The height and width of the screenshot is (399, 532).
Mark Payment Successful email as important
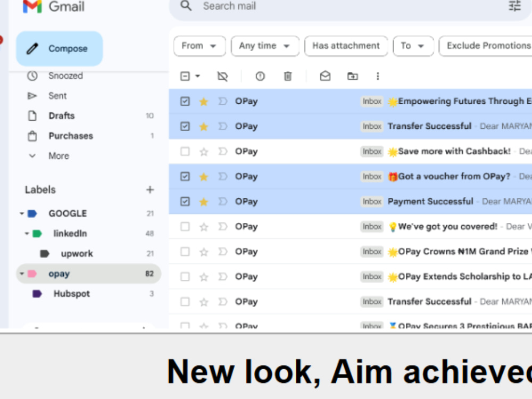pos(222,202)
